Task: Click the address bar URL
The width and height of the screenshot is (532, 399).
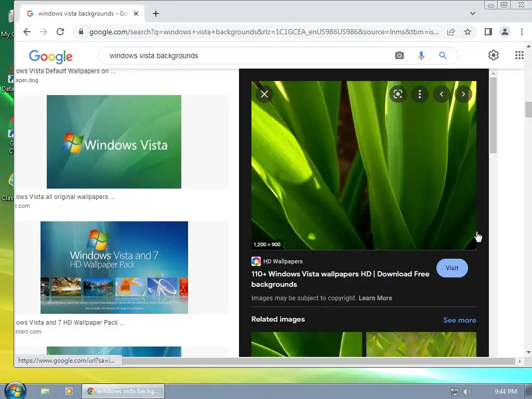Action: tap(264, 32)
